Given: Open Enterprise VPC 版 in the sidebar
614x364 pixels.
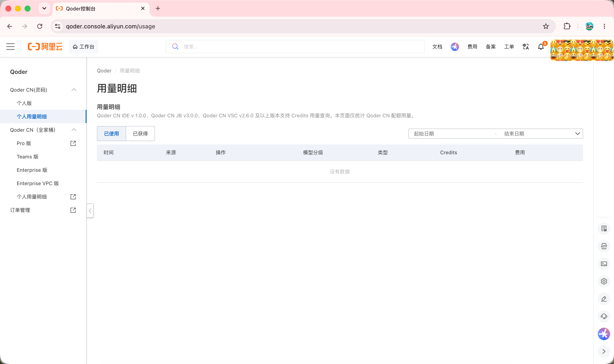Looking at the screenshot, I should point(38,183).
